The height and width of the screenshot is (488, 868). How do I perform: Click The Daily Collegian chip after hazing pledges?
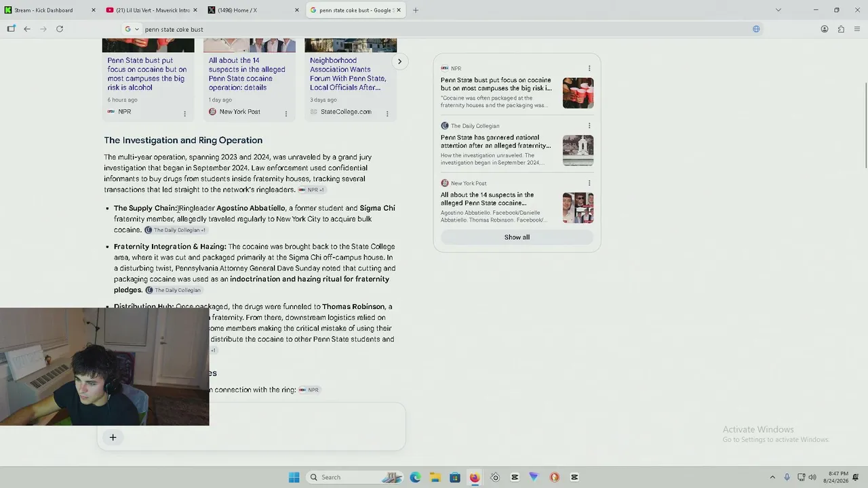tap(174, 290)
